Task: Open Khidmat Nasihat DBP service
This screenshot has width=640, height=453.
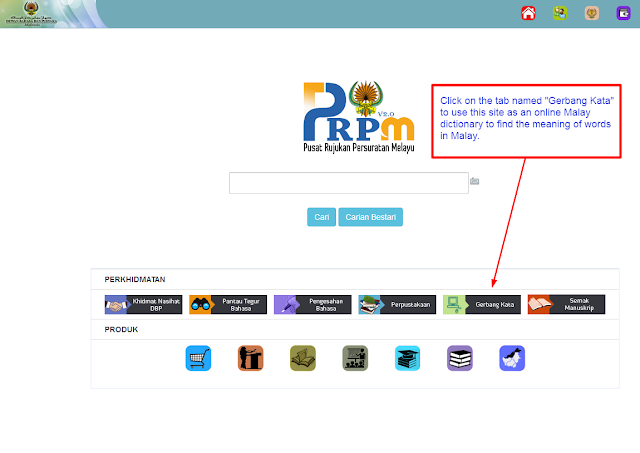Action: pyautogui.click(x=143, y=304)
